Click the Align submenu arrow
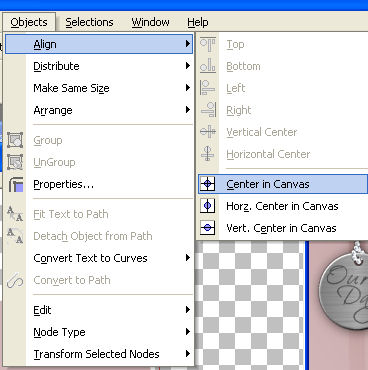The image size is (368, 370). point(188,44)
